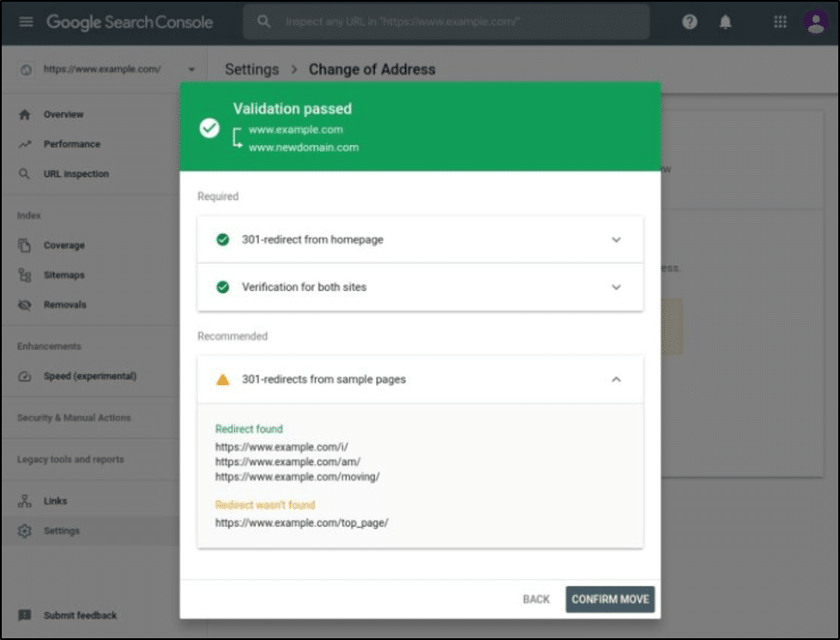
Task: Click https://www.example.com/top_page/ URL
Action: point(302,522)
